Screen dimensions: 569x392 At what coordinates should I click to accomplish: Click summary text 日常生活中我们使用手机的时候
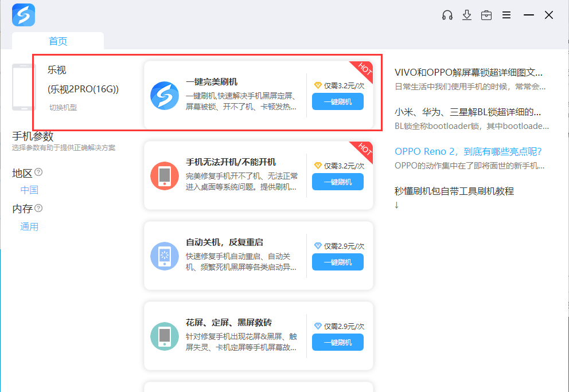click(x=470, y=87)
